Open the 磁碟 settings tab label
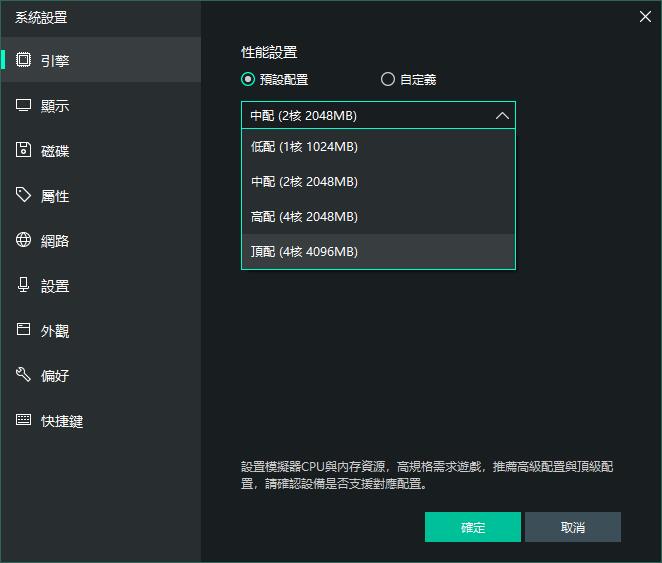 coord(55,151)
